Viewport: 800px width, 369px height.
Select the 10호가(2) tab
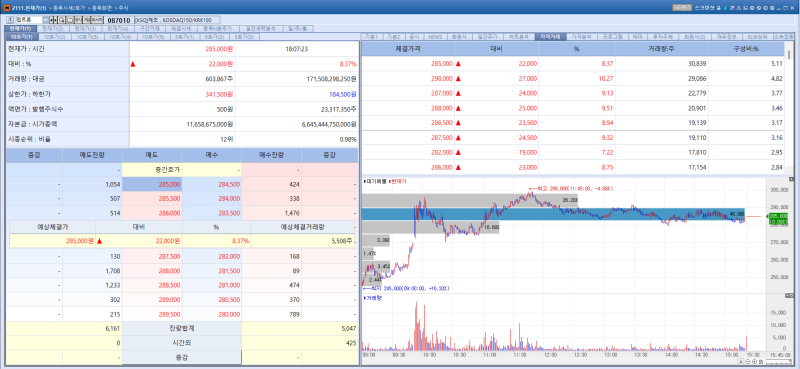pos(54,37)
